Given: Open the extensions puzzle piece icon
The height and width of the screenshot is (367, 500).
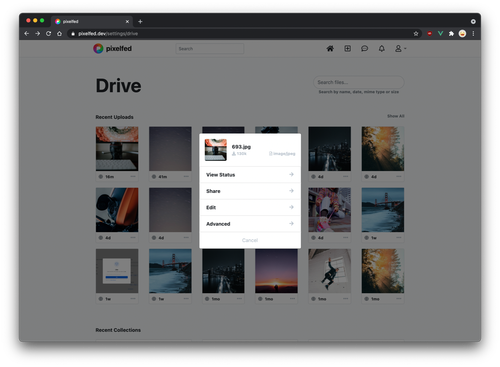Looking at the screenshot, I should tap(451, 34).
